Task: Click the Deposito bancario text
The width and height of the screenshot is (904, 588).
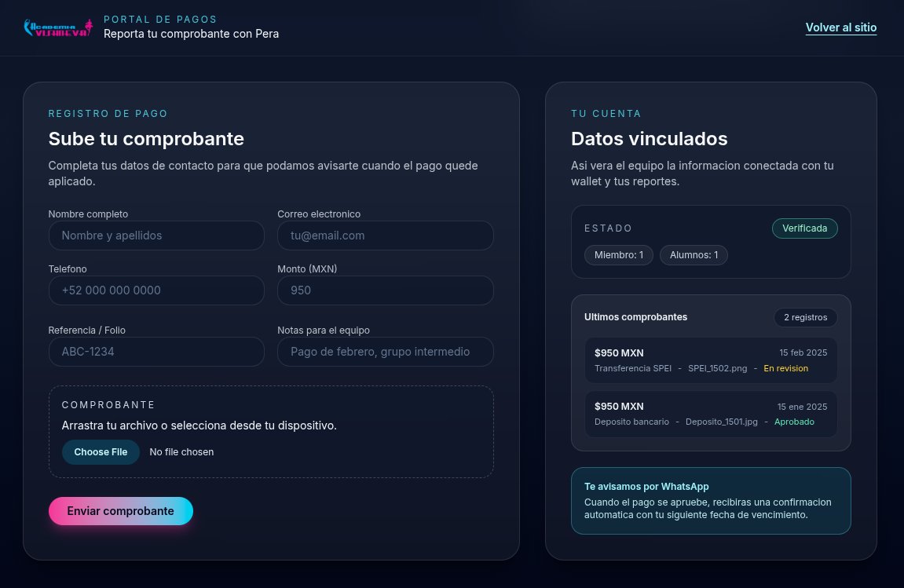Action: pos(632,422)
